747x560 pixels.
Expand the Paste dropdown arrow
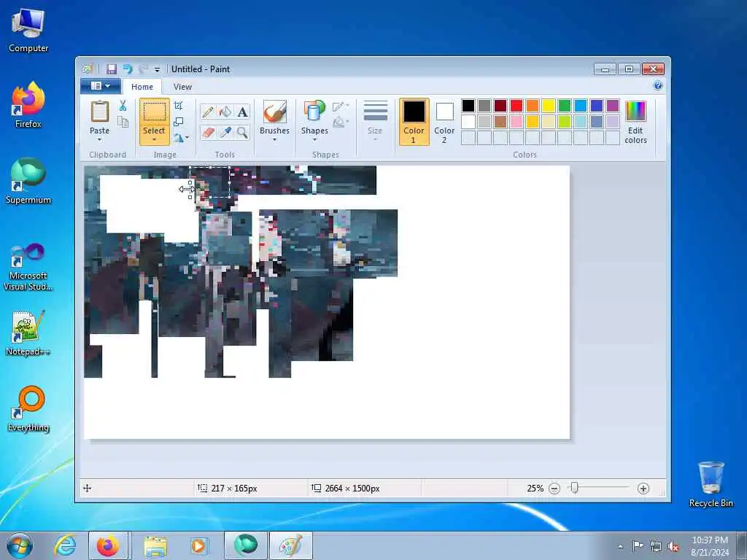pos(99,140)
